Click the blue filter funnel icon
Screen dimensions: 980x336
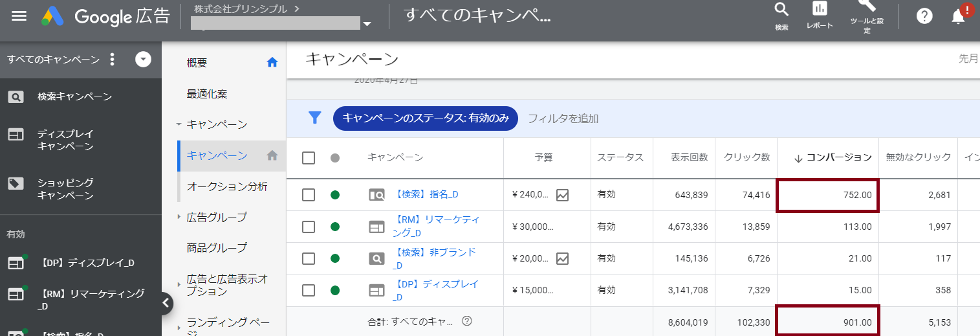314,118
